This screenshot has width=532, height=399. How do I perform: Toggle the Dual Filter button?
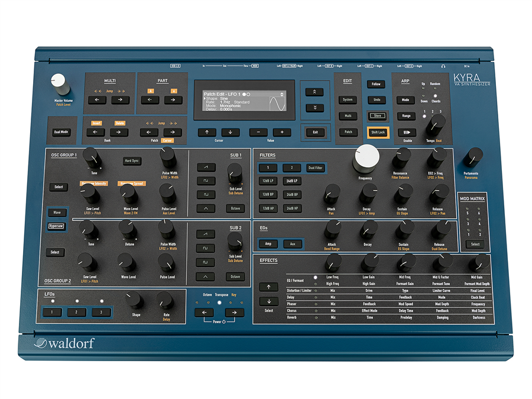tap(315, 168)
